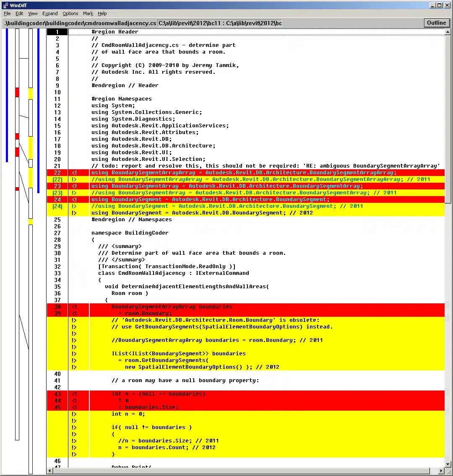Select the red deleted line 22 using BoundarySegmentArrayArray
Screen dimensions: 453x476
[x=210, y=172]
